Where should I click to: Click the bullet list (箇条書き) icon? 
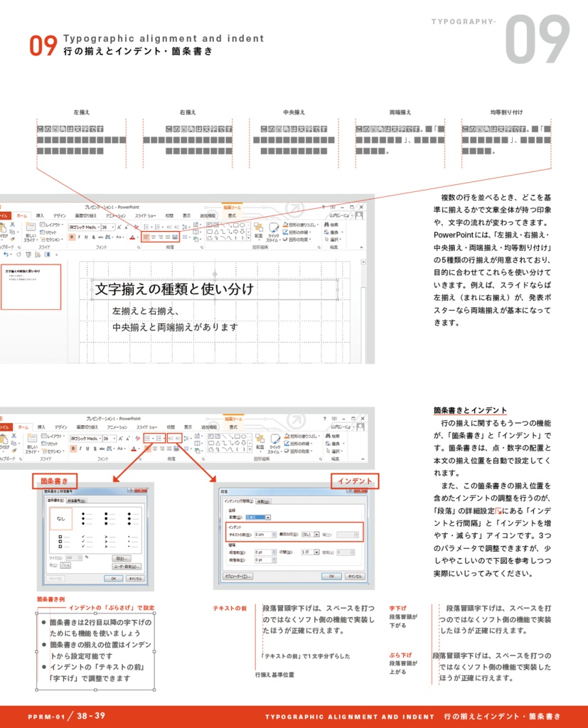coord(146,227)
